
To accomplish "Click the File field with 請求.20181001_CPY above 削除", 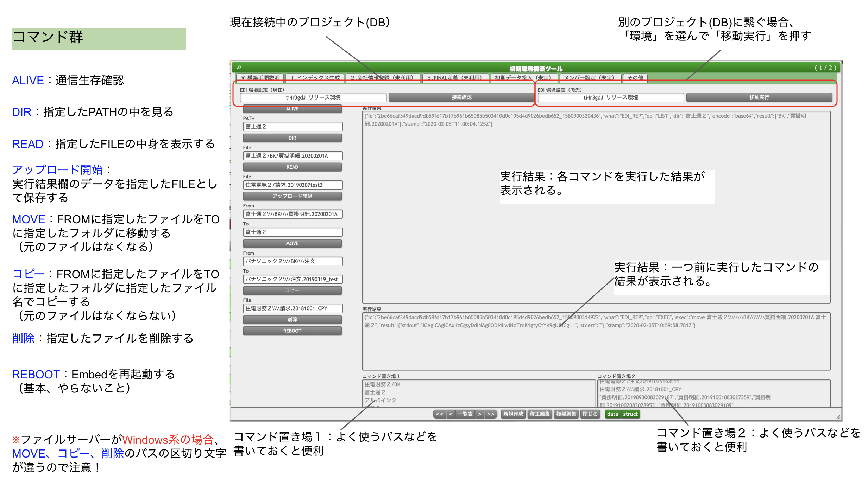I will (293, 308).
